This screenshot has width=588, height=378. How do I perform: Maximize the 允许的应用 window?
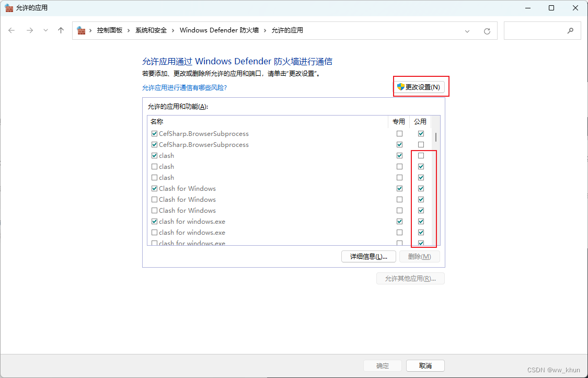point(551,8)
